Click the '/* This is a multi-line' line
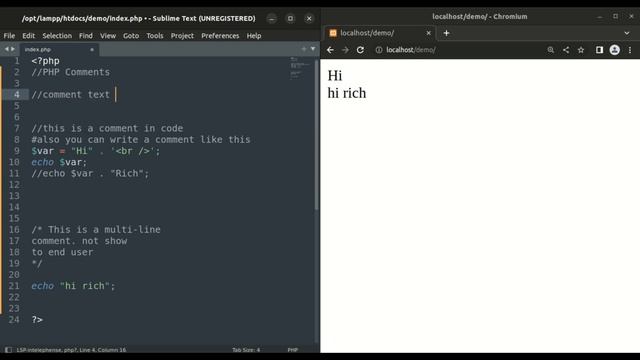Image resolution: width=640 pixels, height=360 pixels. [x=96, y=230]
